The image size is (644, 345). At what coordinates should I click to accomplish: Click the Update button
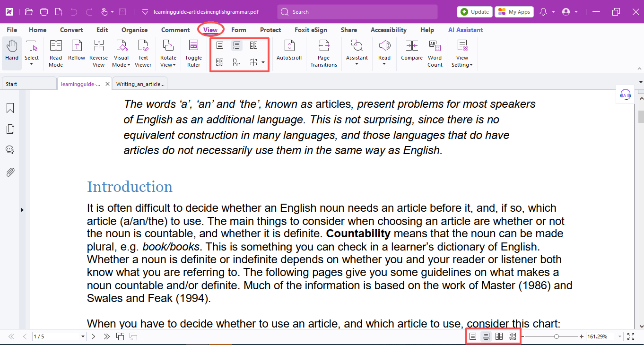pos(475,12)
